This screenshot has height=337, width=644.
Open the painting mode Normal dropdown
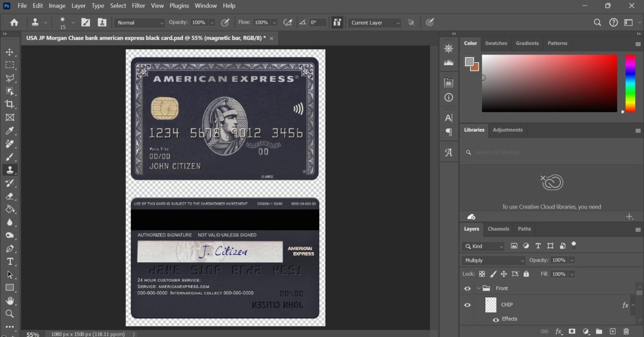tap(140, 22)
